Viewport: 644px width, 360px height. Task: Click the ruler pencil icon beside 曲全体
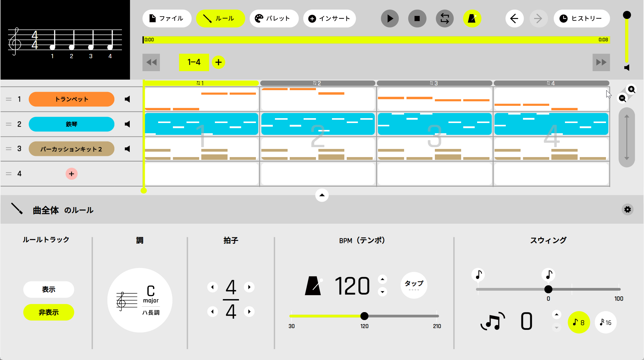click(17, 209)
